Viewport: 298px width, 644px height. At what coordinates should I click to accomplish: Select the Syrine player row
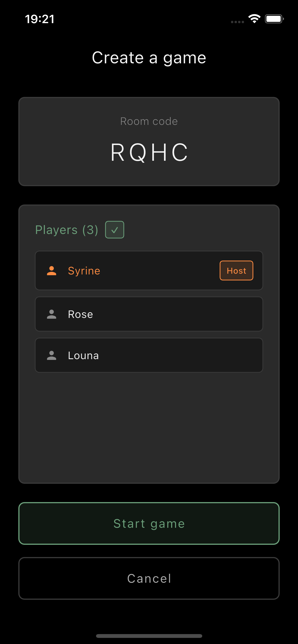(x=149, y=271)
